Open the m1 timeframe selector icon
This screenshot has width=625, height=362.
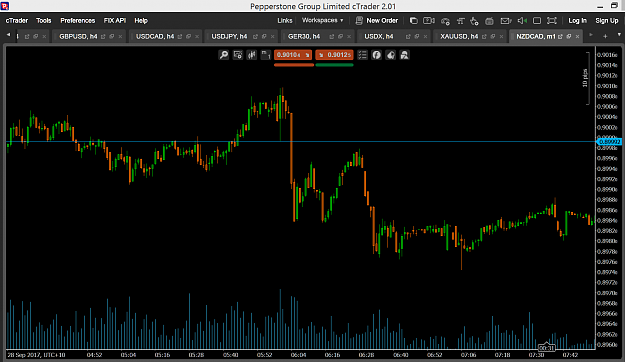pos(266,55)
